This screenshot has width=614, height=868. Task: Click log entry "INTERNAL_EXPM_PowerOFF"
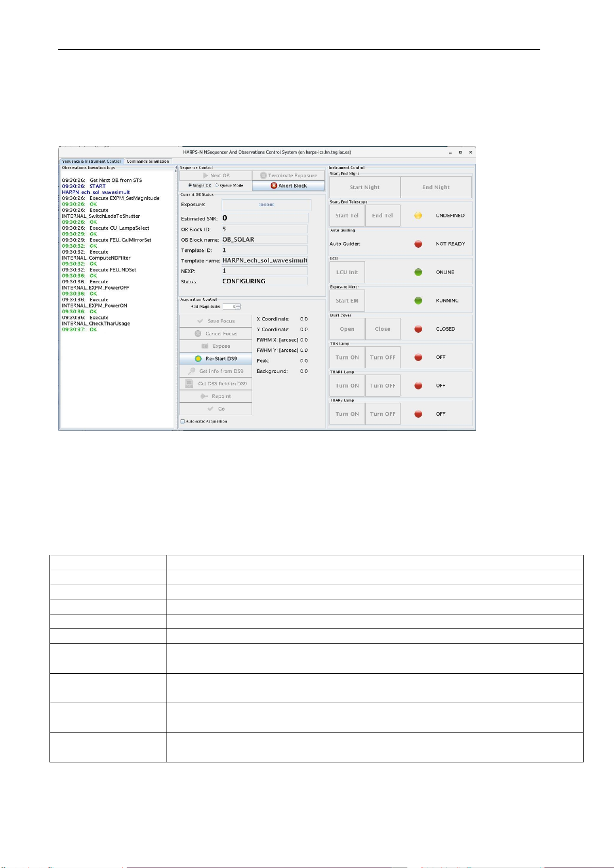[x=95, y=288]
